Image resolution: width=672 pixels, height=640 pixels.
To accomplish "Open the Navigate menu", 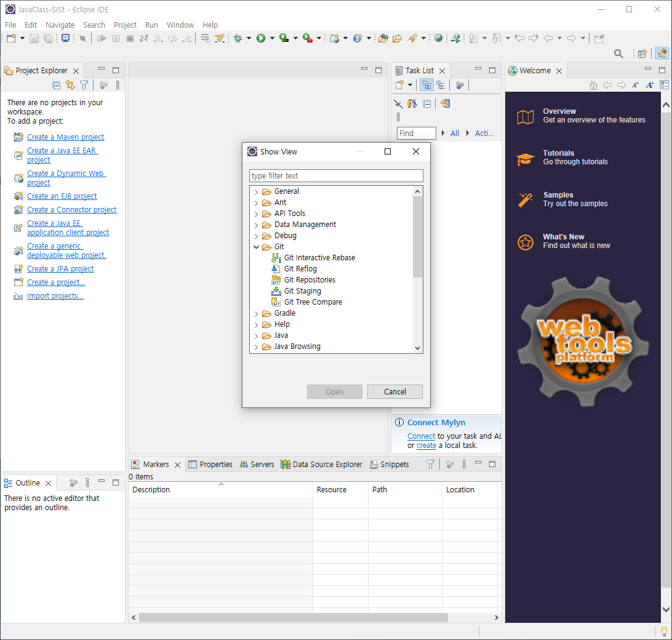I will coord(60,25).
